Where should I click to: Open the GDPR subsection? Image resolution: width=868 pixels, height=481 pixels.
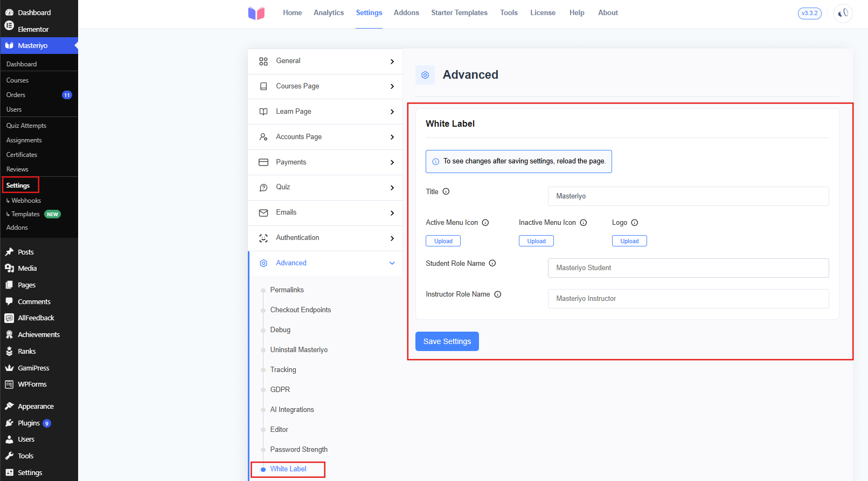point(280,390)
